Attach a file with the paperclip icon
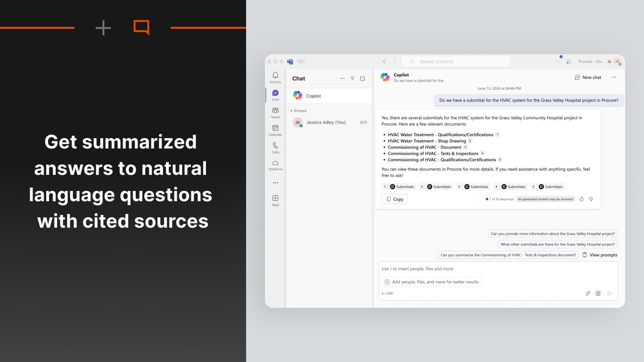The image size is (644, 362). [x=588, y=293]
